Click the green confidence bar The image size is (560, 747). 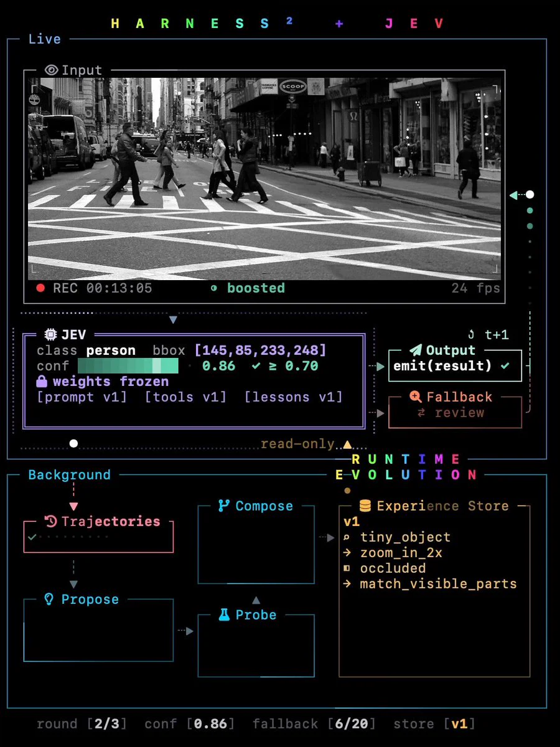tap(128, 366)
